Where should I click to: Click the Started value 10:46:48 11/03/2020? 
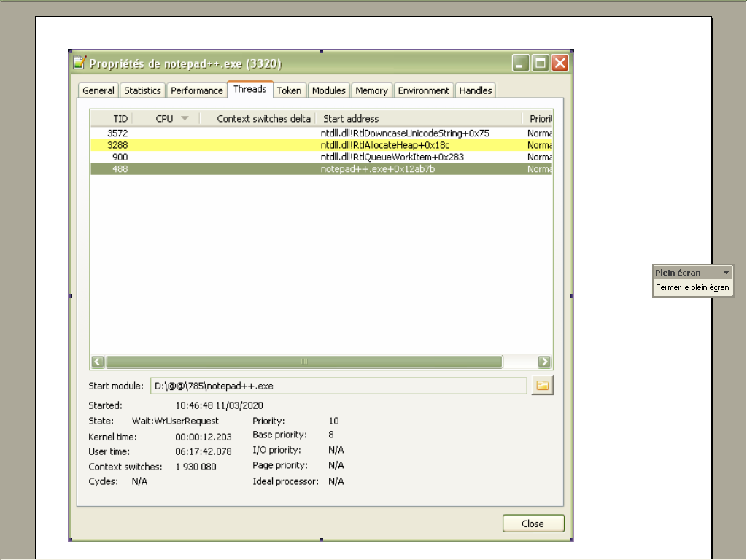(219, 405)
